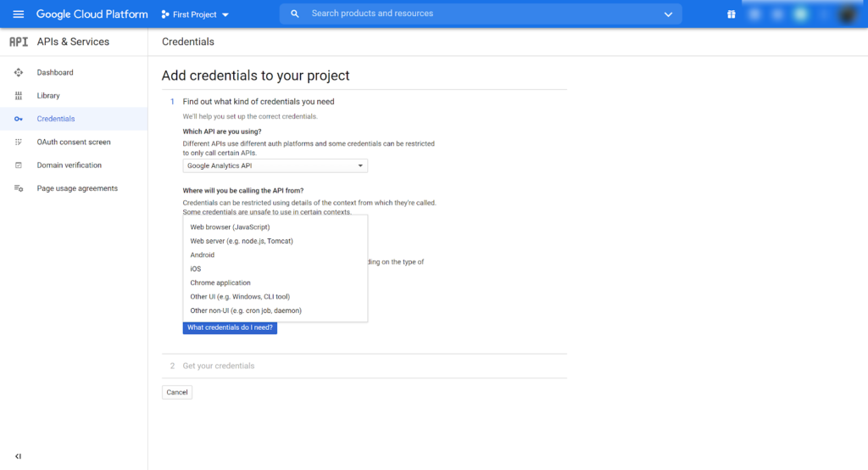868x470 pixels.
Task: Open the First Project selector
Action: (196, 14)
